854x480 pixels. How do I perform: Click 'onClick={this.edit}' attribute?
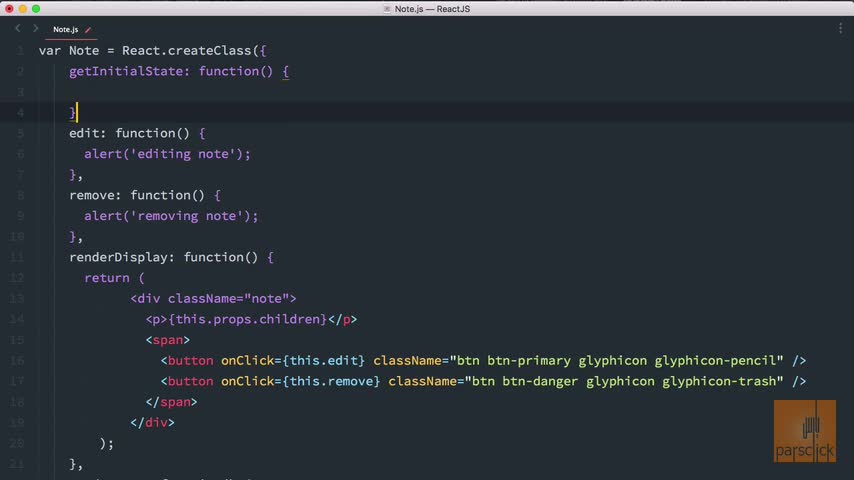coord(293,361)
